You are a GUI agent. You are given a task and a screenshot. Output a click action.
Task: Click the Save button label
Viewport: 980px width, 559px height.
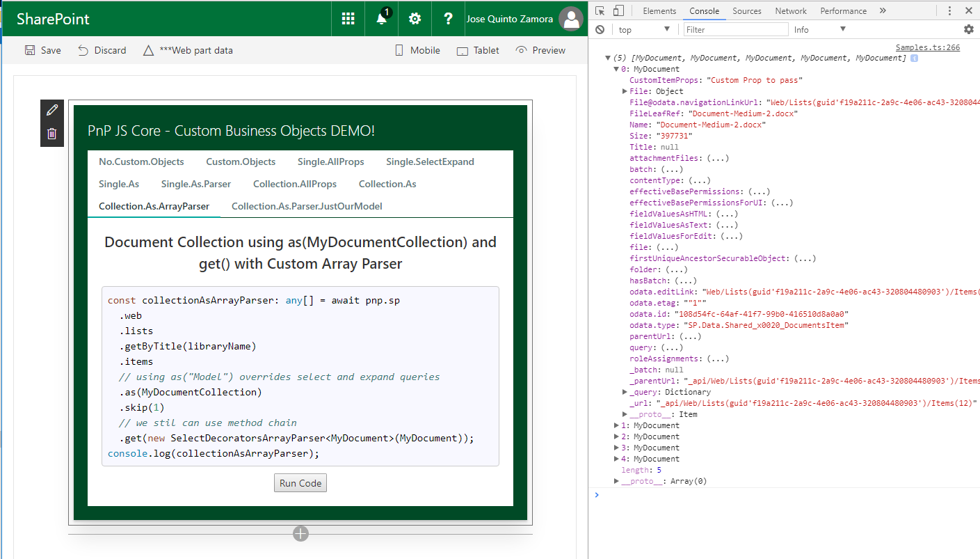51,50
